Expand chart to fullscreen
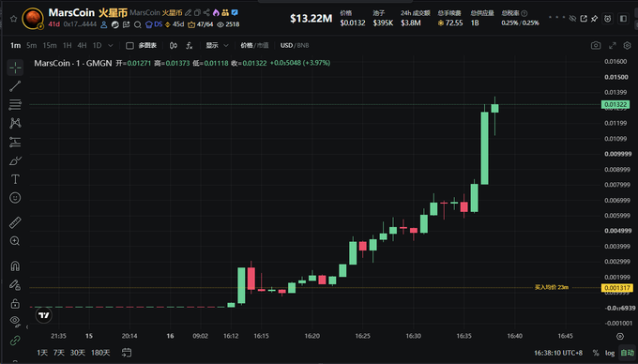Image resolution: width=638 pixels, height=364 pixels. [612, 46]
